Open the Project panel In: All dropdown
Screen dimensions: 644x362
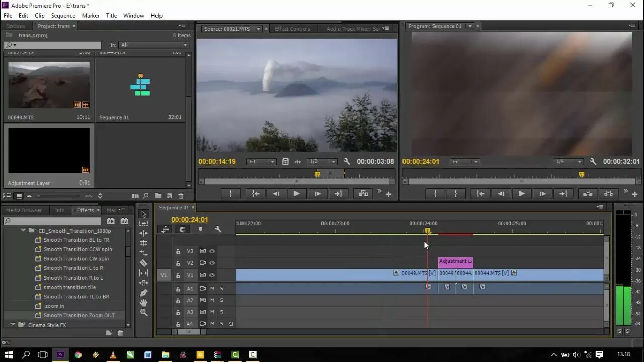pyautogui.click(x=154, y=45)
